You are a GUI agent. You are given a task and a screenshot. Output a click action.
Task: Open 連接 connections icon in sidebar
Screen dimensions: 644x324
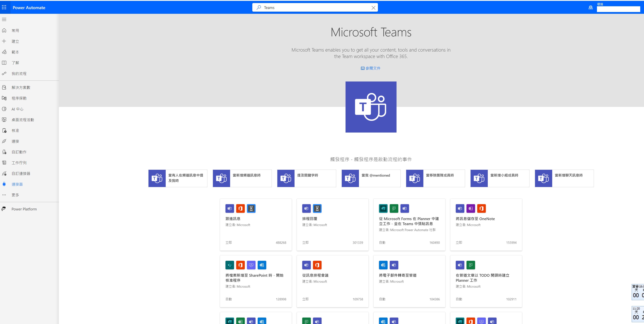4,141
